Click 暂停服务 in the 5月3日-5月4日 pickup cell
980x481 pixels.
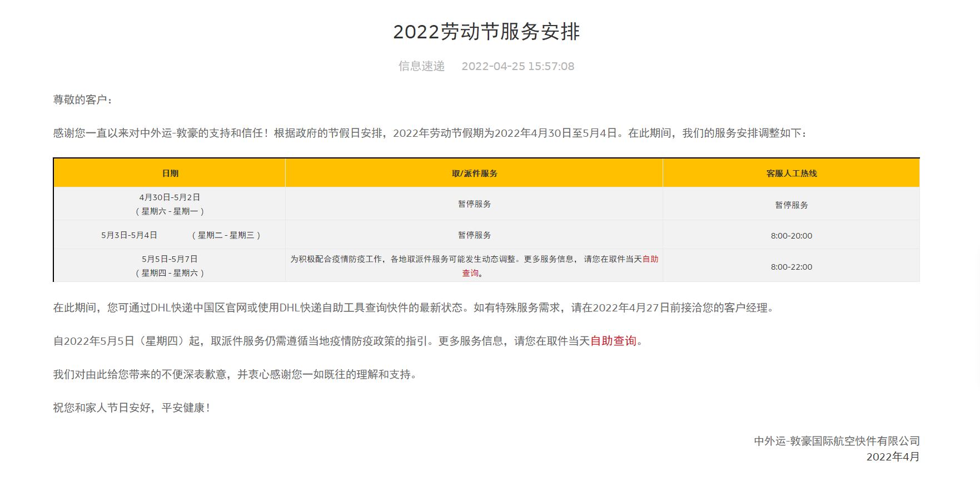(x=475, y=235)
